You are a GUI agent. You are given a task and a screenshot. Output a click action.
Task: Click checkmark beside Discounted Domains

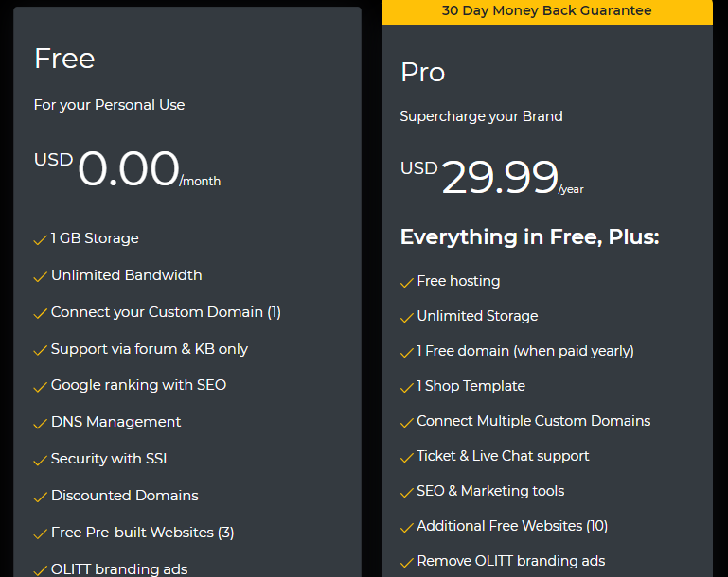tap(41, 497)
